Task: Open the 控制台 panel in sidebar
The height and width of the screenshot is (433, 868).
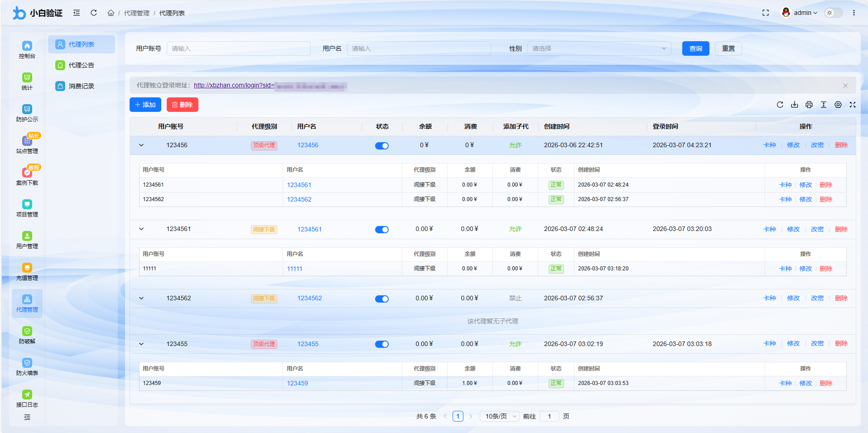Action: [x=27, y=49]
